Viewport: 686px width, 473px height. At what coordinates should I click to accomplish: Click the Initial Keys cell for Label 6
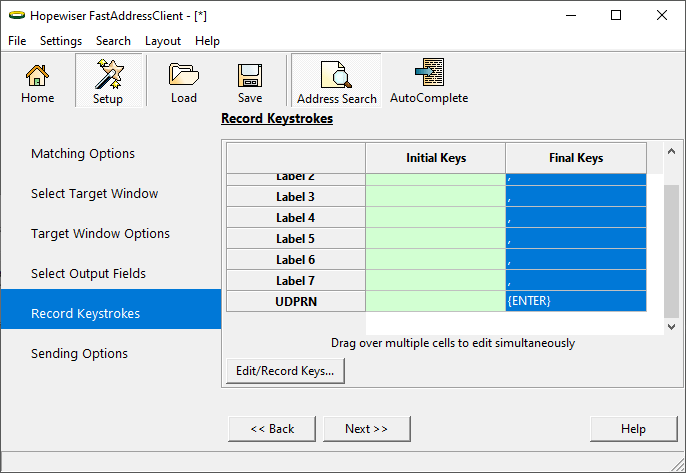436,259
